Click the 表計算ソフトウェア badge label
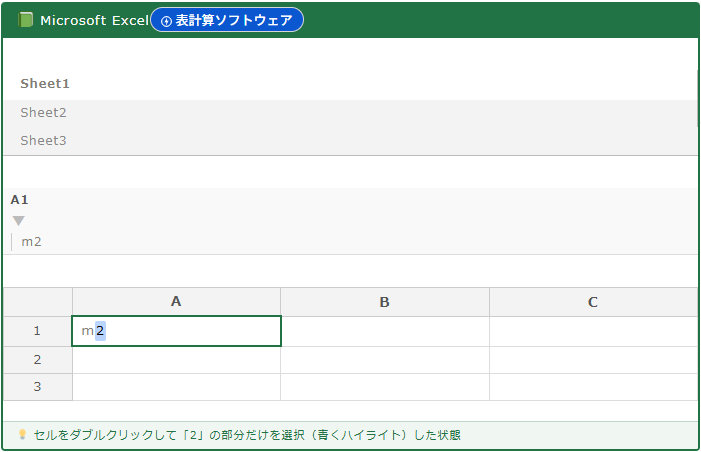Screen dimensions: 701x452 pos(234,21)
